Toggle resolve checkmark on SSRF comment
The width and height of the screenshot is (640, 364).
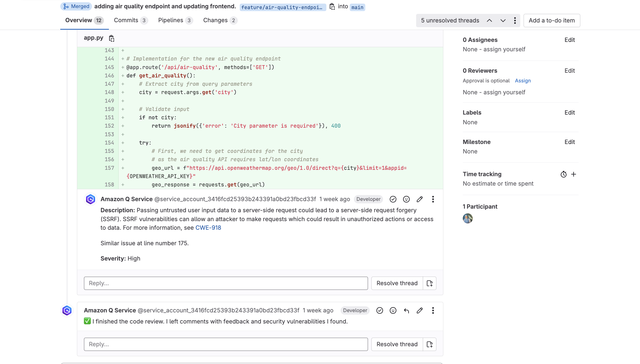click(393, 199)
